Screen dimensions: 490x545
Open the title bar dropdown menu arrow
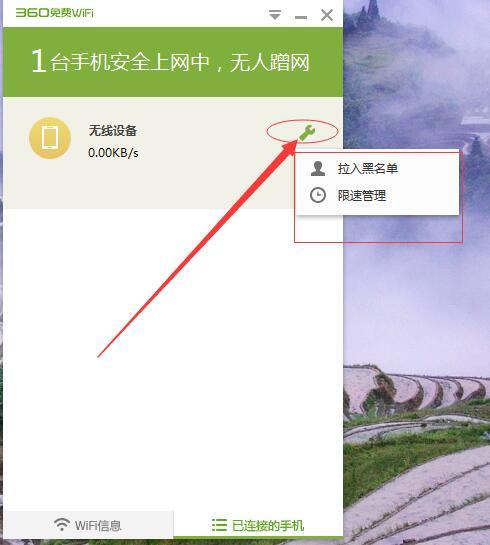click(275, 15)
